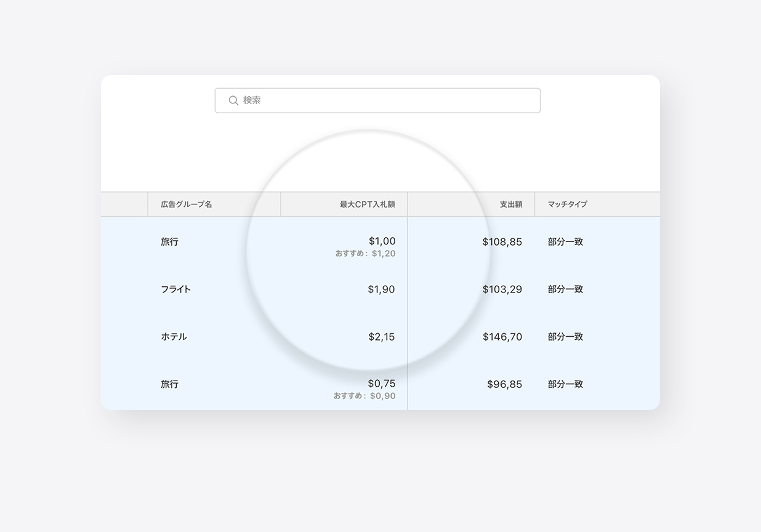Screen dimensions: 761x532
Task: Apply the おすすめ $0,90 bid suggestion
Action: [x=364, y=396]
